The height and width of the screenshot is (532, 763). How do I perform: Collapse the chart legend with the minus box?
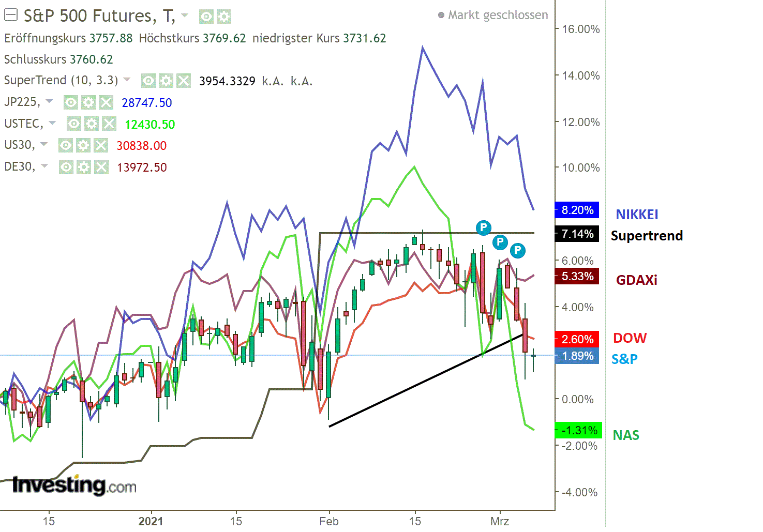point(10,15)
